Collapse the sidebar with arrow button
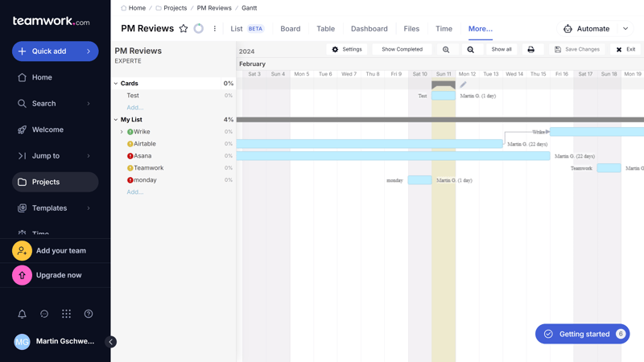Screen dimensions: 644x362 pyautogui.click(x=110, y=342)
